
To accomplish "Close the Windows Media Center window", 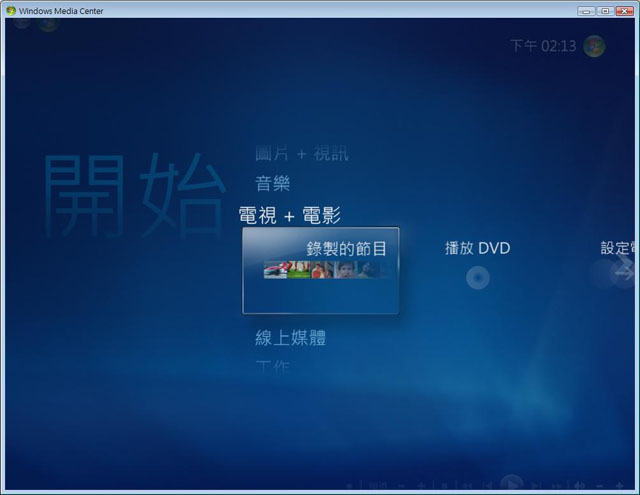I will [624, 11].
